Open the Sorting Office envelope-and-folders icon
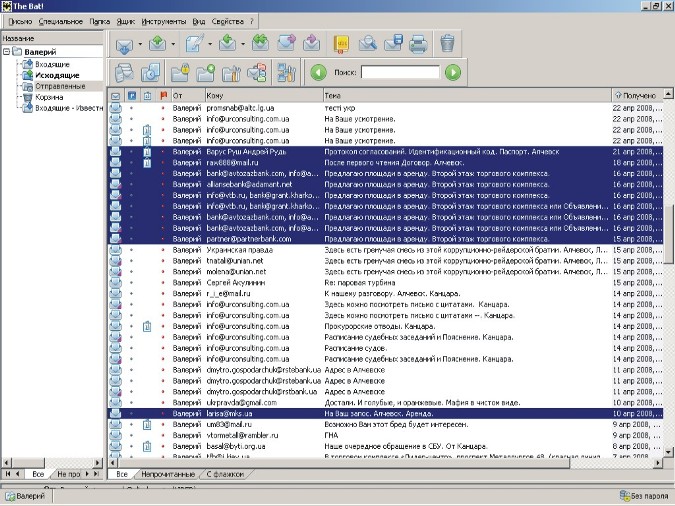 point(257,72)
